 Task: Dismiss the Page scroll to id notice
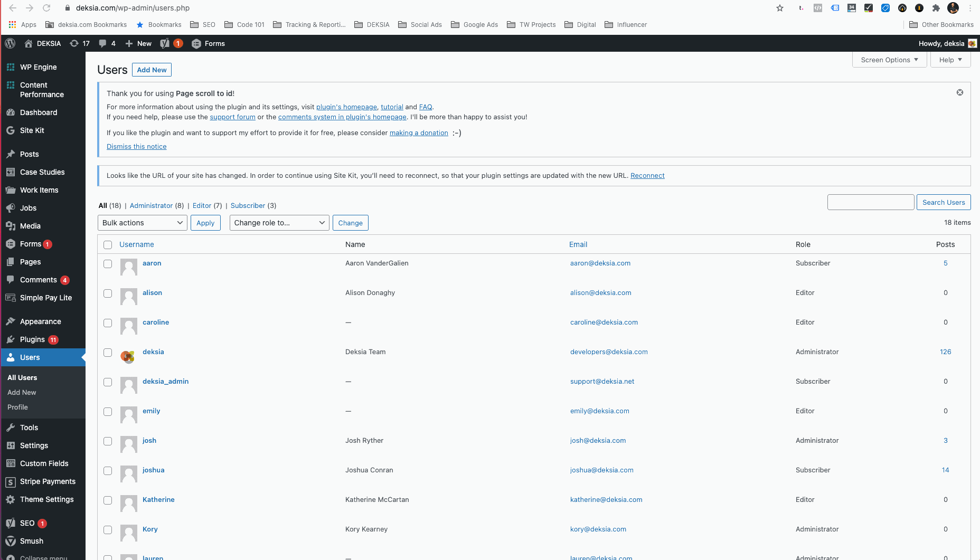959,92
